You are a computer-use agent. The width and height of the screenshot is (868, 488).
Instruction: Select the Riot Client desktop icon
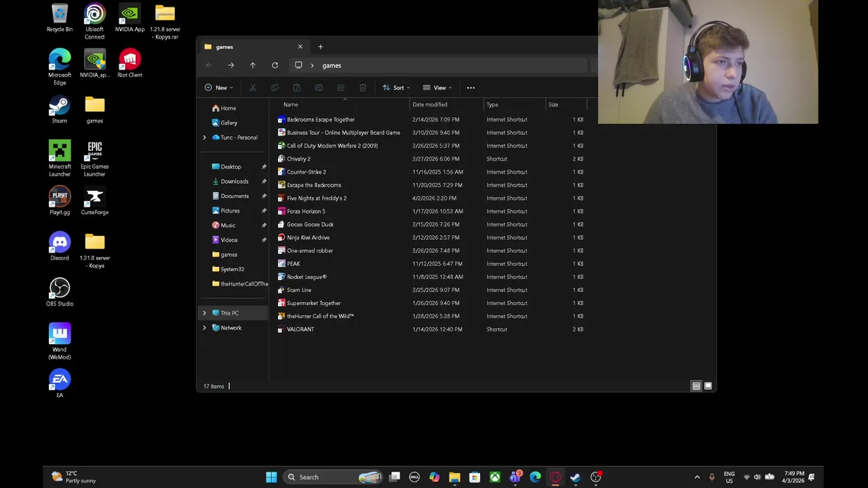pyautogui.click(x=130, y=64)
